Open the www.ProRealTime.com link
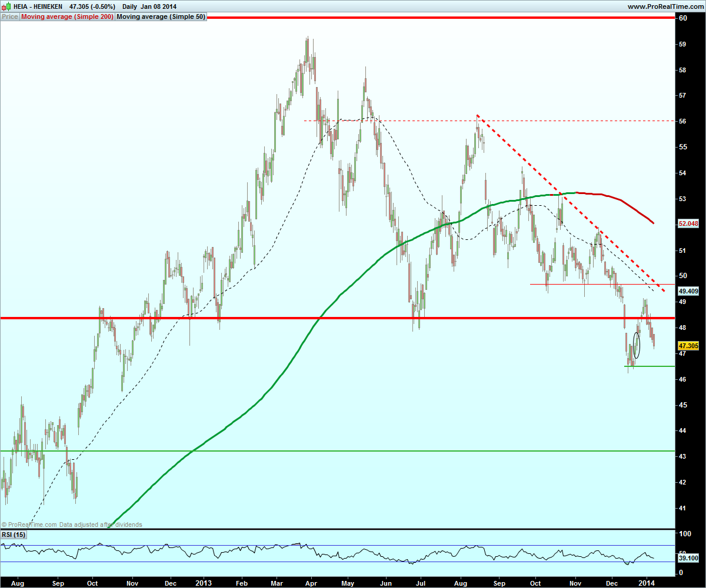This screenshot has width=706, height=588. (665, 6)
